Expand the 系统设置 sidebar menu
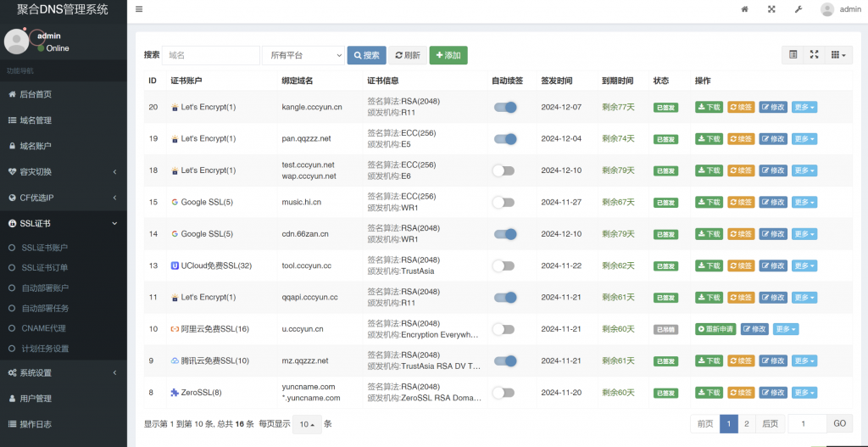This screenshot has height=447, width=868. point(64,372)
